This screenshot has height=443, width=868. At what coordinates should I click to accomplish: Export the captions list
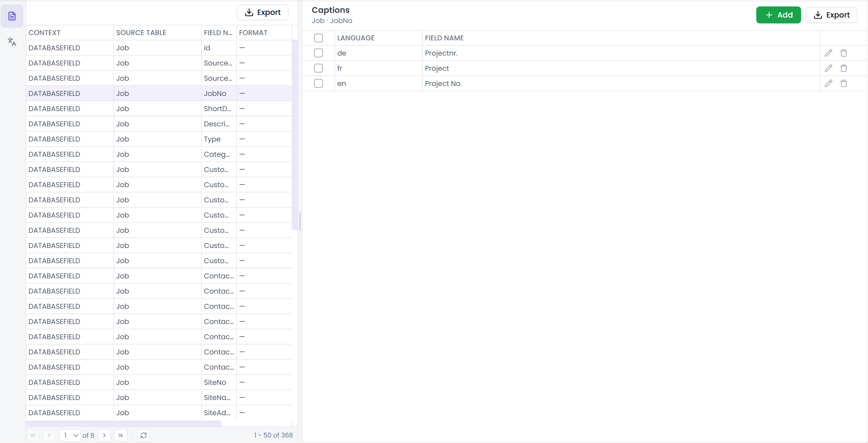click(x=831, y=15)
